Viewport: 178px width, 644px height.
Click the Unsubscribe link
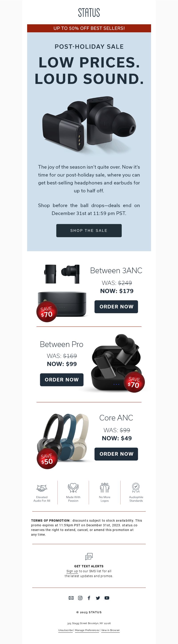click(x=65, y=630)
